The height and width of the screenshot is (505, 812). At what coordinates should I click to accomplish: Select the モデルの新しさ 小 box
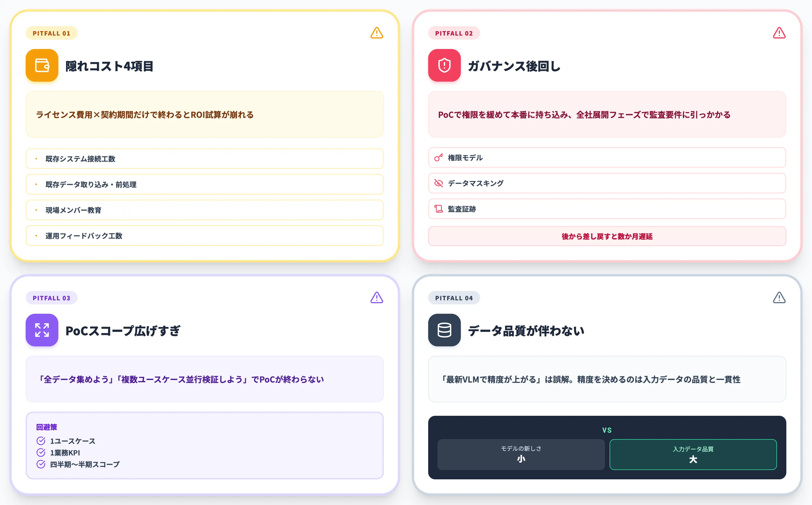pyautogui.click(x=521, y=455)
